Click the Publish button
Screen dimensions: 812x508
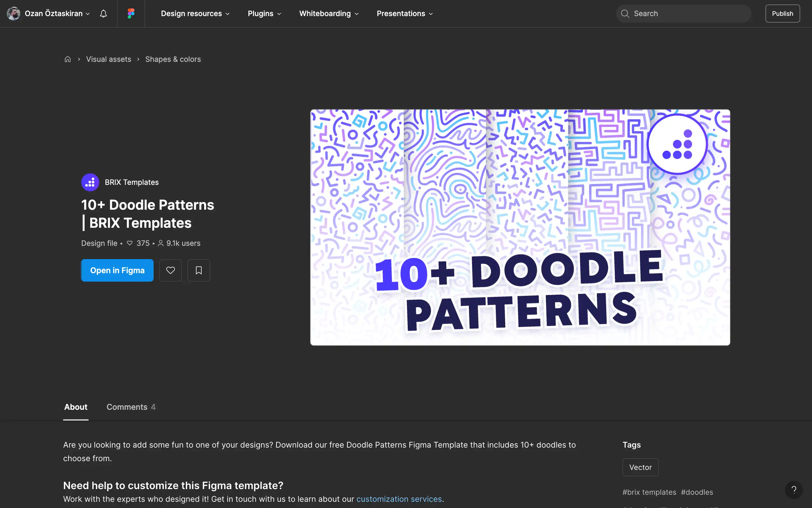[x=782, y=14]
